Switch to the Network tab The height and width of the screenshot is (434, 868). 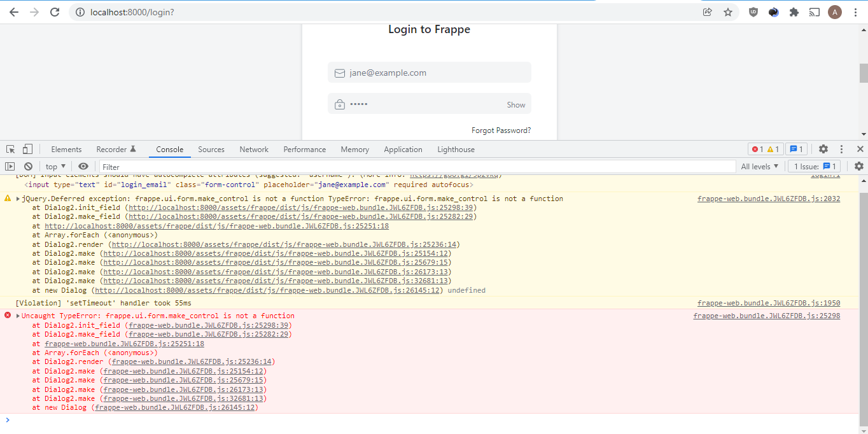254,149
